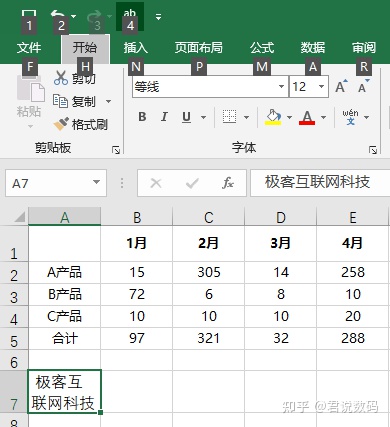Viewport: 390px width, 427px height.
Task: Click the Cut scissors icon
Action: (61, 77)
